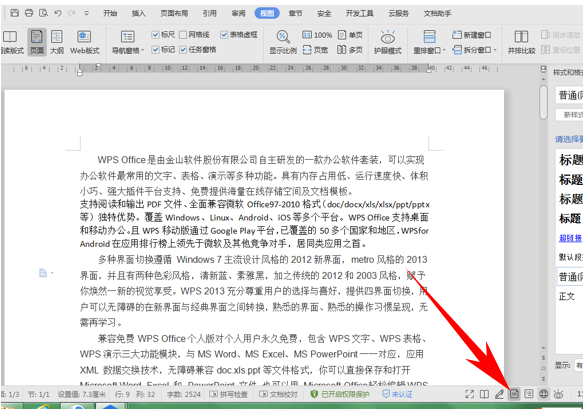Open the 页面布局 Page Layout tab
The width and height of the screenshot is (588, 409).
174,13
